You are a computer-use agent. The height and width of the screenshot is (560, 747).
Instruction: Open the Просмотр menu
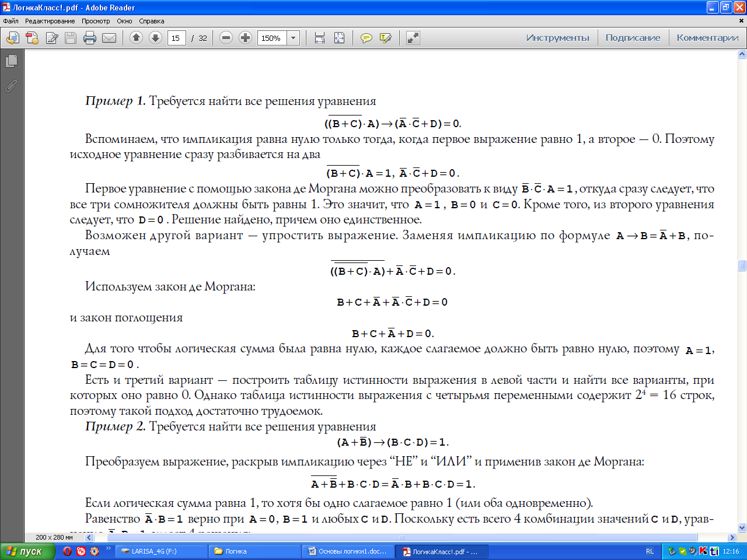click(x=96, y=21)
